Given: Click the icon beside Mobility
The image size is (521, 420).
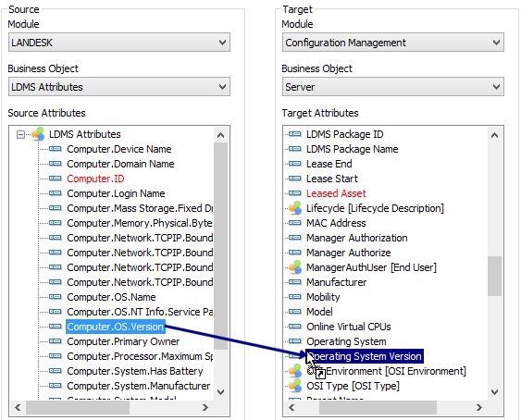Looking at the screenshot, I should click(294, 297).
